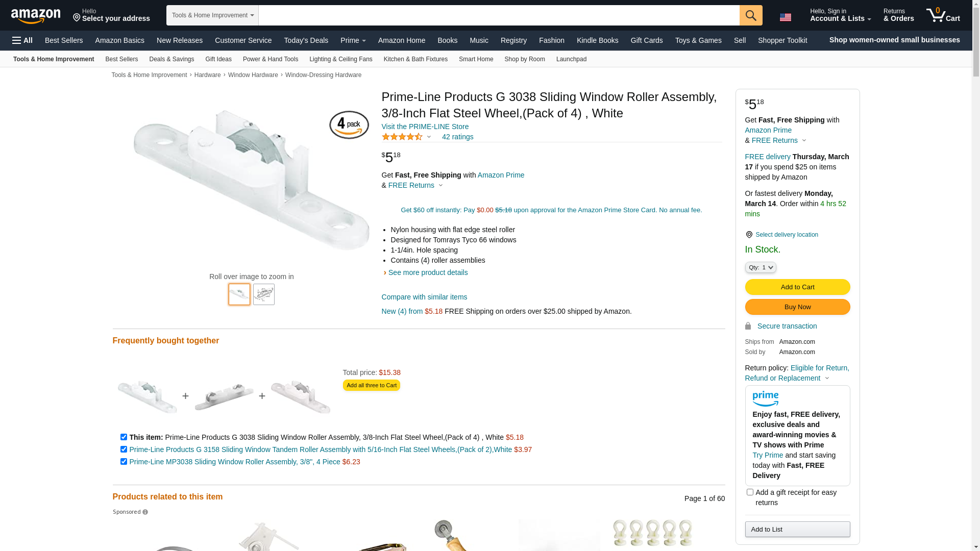The image size is (980, 551).
Task: Click the Add to Cart button
Action: (797, 287)
